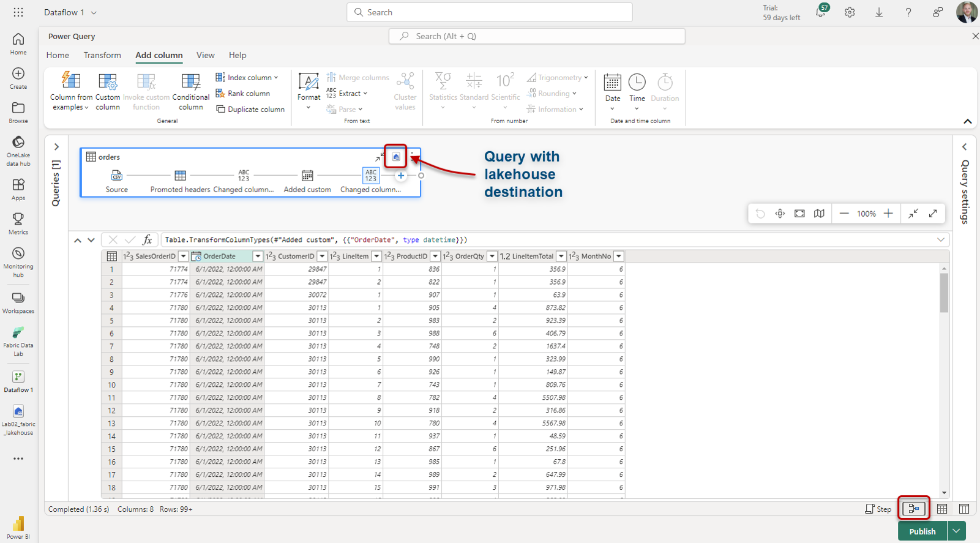The image size is (980, 543).
Task: Open OneLake data hub
Action: [18, 151]
